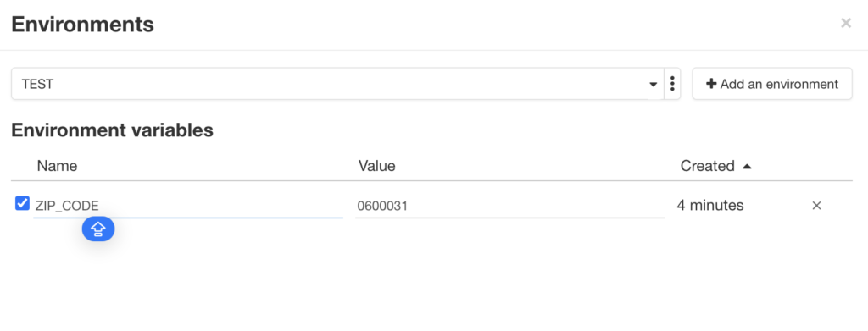The width and height of the screenshot is (868, 331).
Task: Open the TEST environment dropdown
Action: pos(337,84)
